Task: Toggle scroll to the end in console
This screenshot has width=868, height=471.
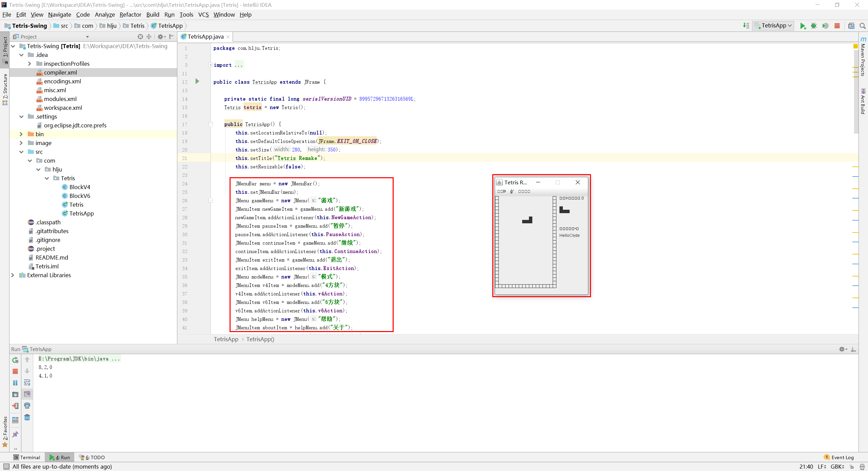Action: click(x=27, y=394)
